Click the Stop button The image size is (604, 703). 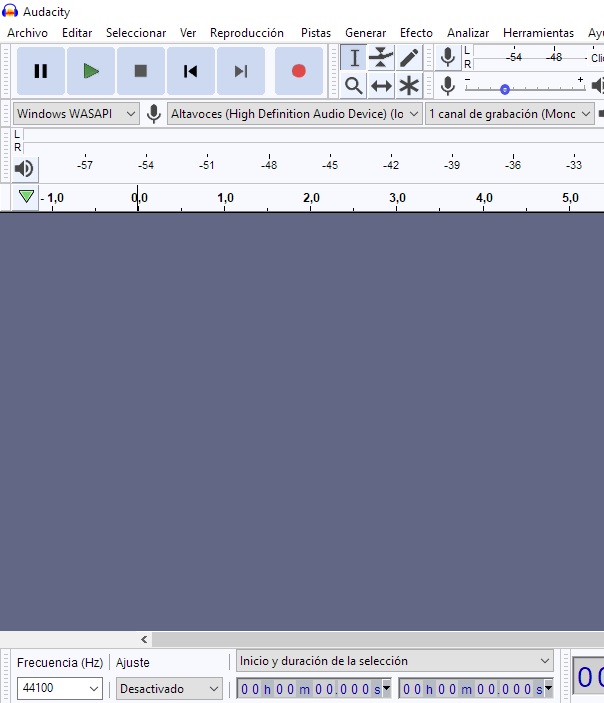coord(141,71)
